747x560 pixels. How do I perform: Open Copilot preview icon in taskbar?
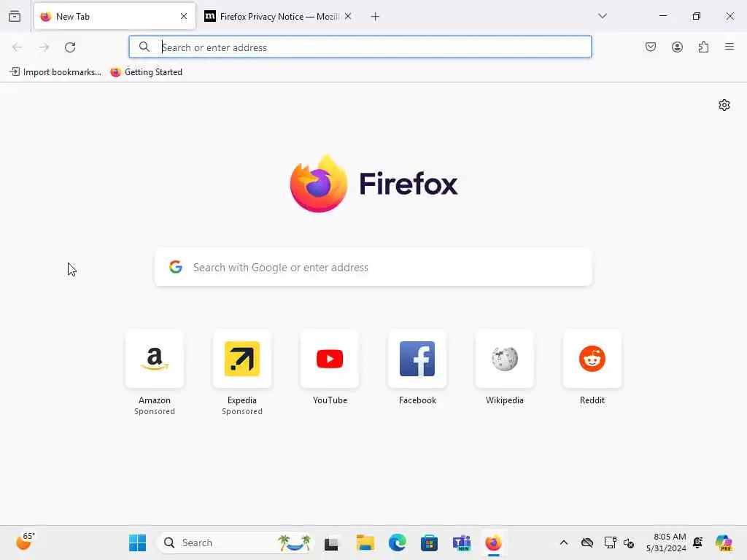(724, 542)
